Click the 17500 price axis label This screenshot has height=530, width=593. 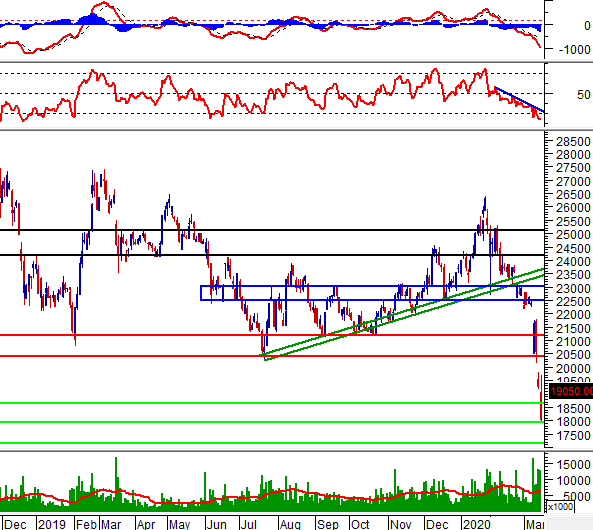pyautogui.click(x=573, y=435)
